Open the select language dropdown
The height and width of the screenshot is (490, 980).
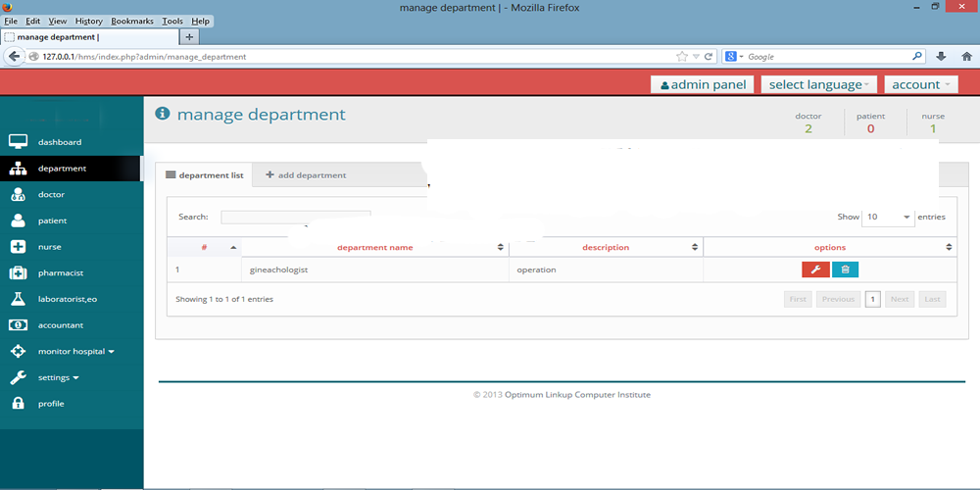point(819,84)
